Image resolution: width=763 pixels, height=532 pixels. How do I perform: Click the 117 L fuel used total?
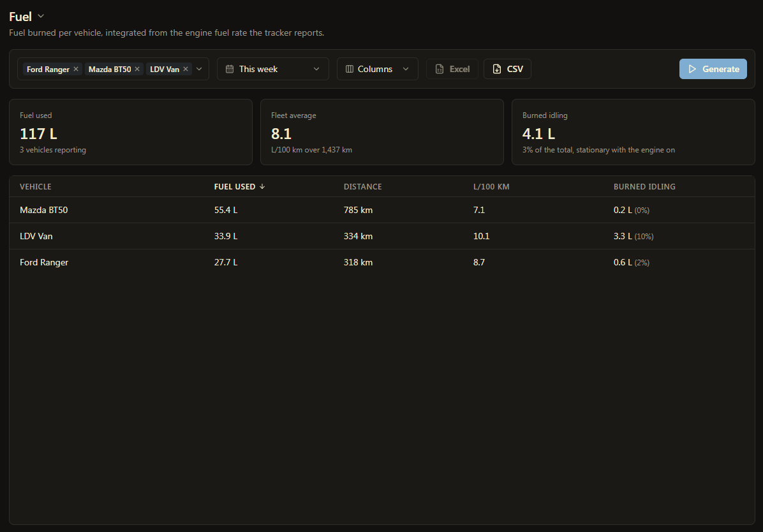coord(38,134)
